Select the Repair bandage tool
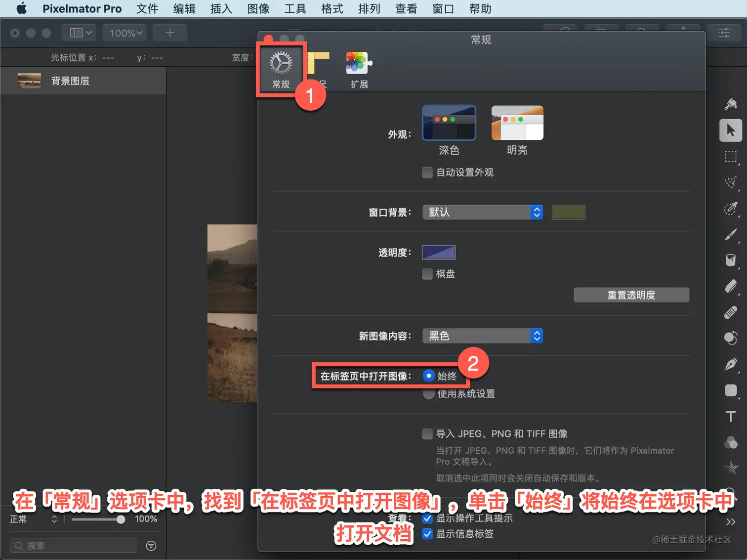Screen dimensions: 747x560 point(731,312)
